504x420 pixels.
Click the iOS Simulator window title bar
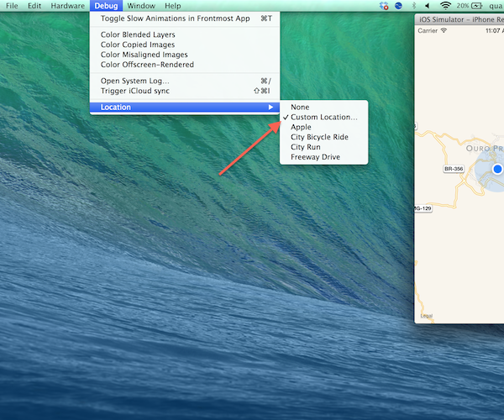[x=459, y=19]
